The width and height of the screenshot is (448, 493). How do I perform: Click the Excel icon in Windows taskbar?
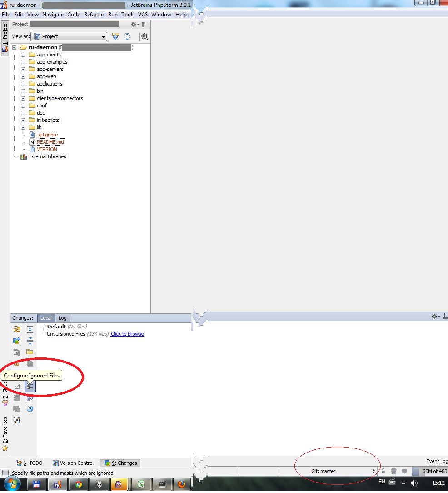tap(141, 484)
